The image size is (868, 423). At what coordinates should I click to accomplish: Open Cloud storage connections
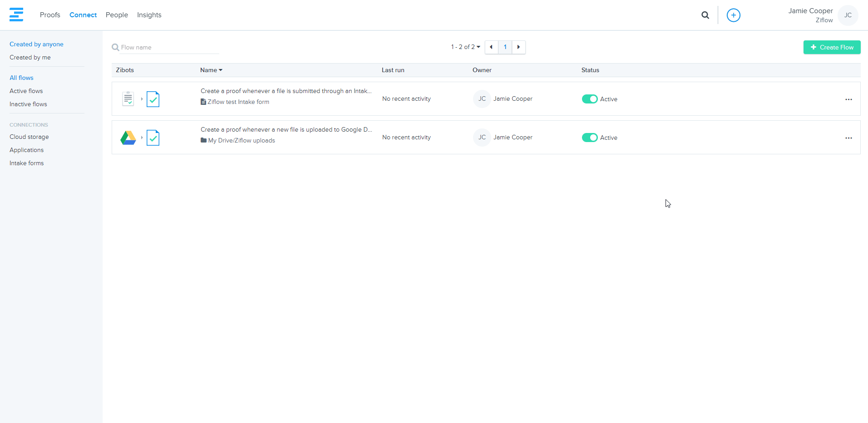tap(29, 137)
